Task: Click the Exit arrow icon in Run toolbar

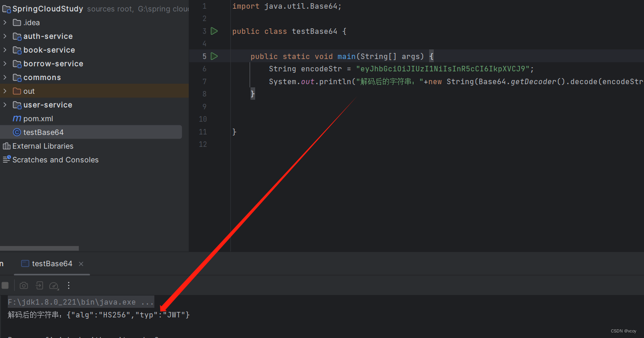Action: [x=39, y=285]
